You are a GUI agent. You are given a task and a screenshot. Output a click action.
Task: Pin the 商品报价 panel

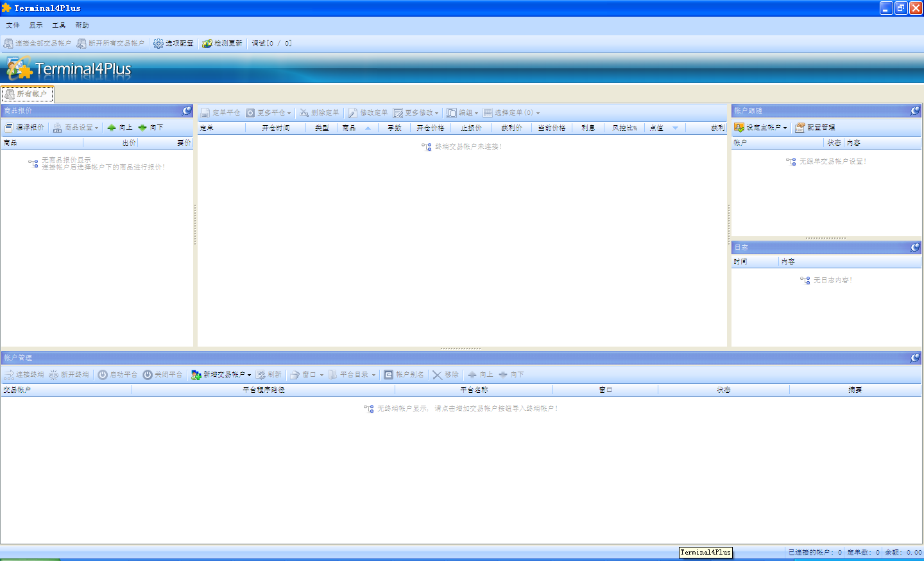(x=187, y=111)
